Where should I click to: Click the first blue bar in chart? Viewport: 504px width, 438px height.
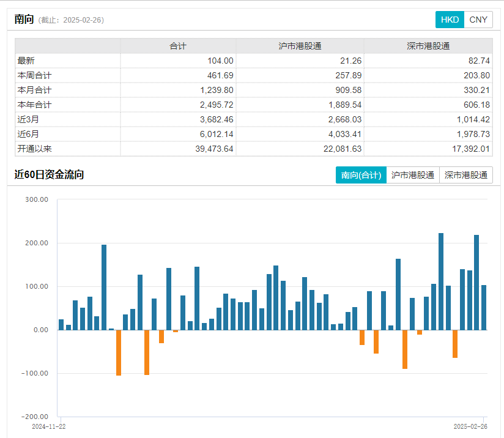tap(61, 325)
